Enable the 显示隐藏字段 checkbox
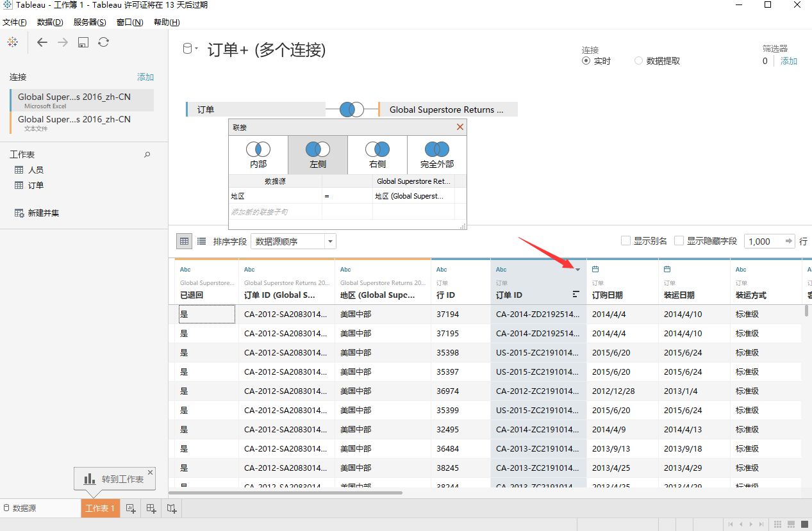The image size is (812, 531). pyautogui.click(x=679, y=241)
